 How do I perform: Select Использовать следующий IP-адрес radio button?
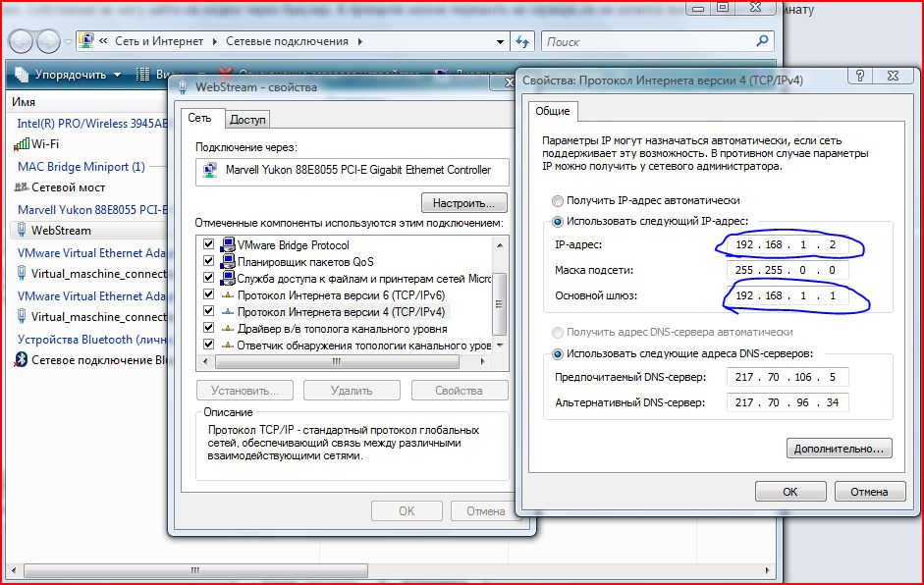pos(558,222)
